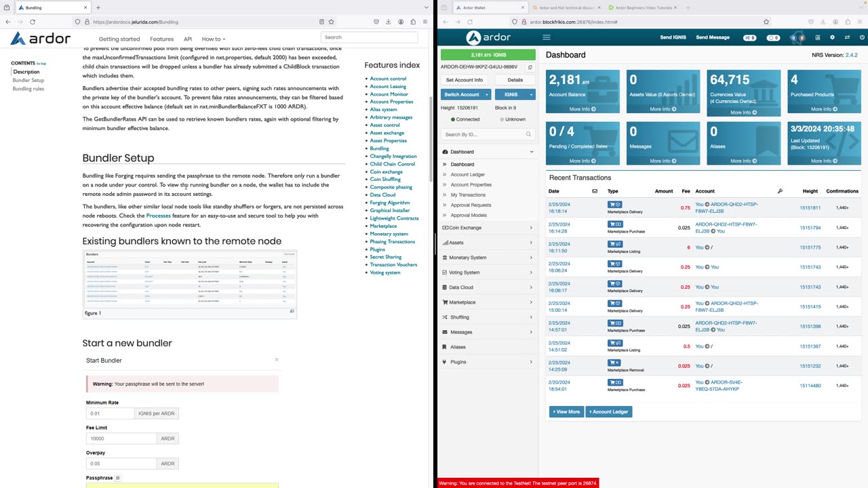
Task: Expand Voting System sidebar section
Action: tap(488, 272)
